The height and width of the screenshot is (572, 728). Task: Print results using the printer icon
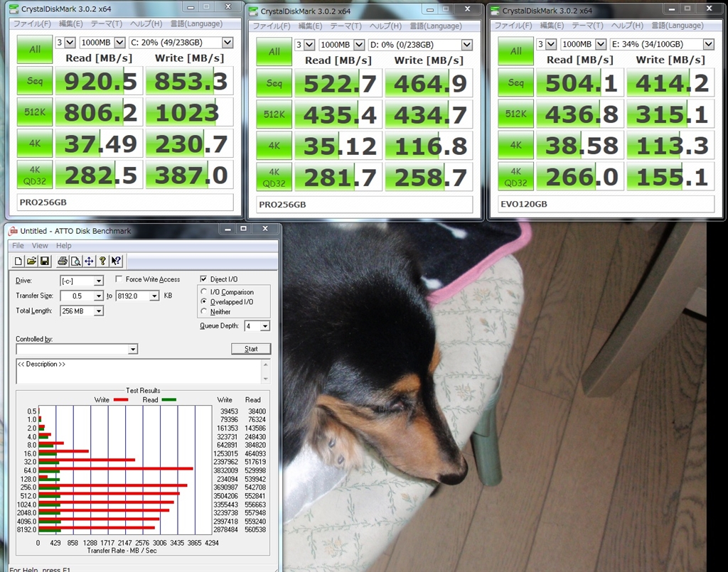[63, 261]
